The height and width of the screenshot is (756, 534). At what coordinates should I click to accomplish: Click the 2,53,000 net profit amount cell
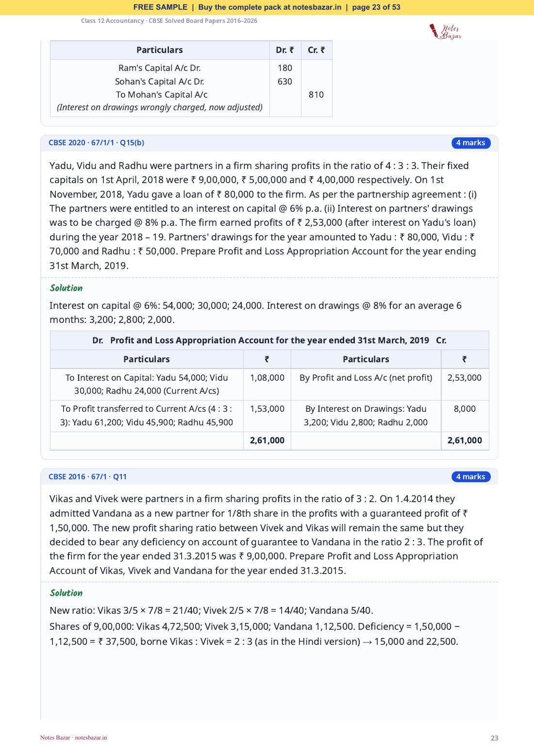[465, 378]
